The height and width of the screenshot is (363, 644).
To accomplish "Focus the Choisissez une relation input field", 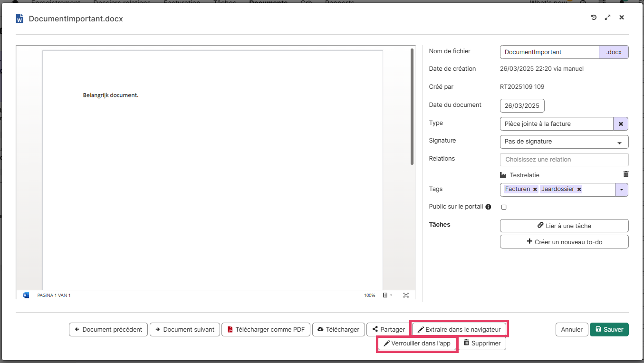I will coord(564,160).
